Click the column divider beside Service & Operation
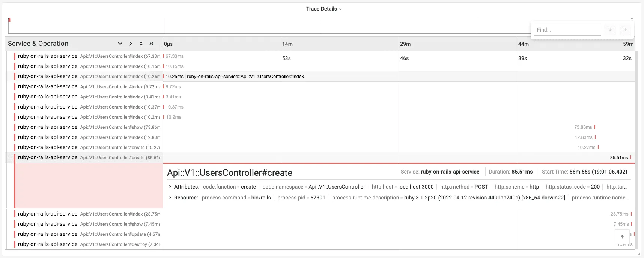644x258 pixels. [x=161, y=48]
